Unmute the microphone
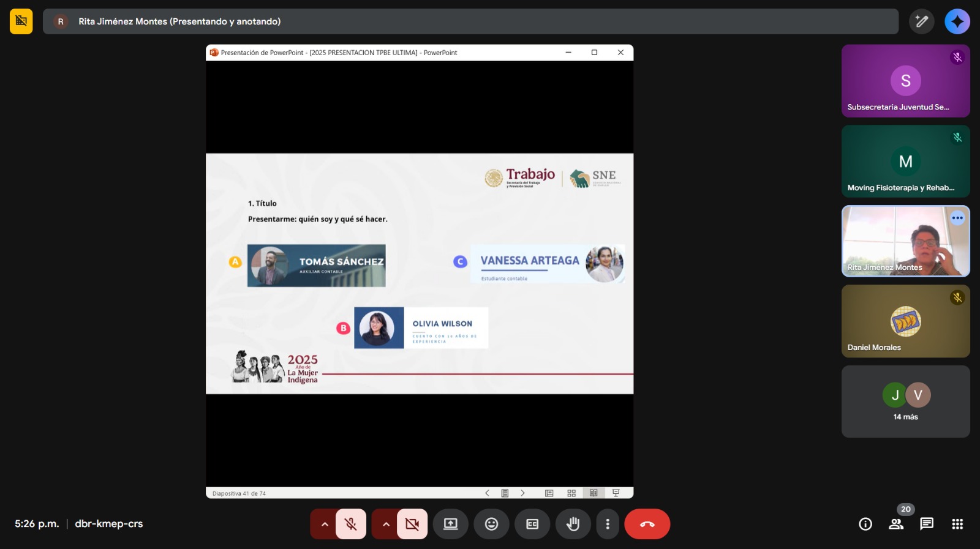980x549 pixels. (x=351, y=524)
